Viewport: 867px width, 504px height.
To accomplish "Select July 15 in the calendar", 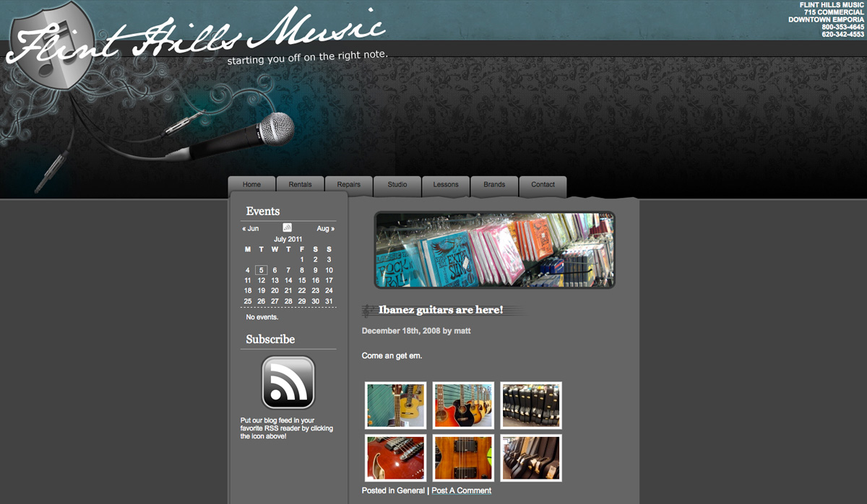I will tap(302, 281).
